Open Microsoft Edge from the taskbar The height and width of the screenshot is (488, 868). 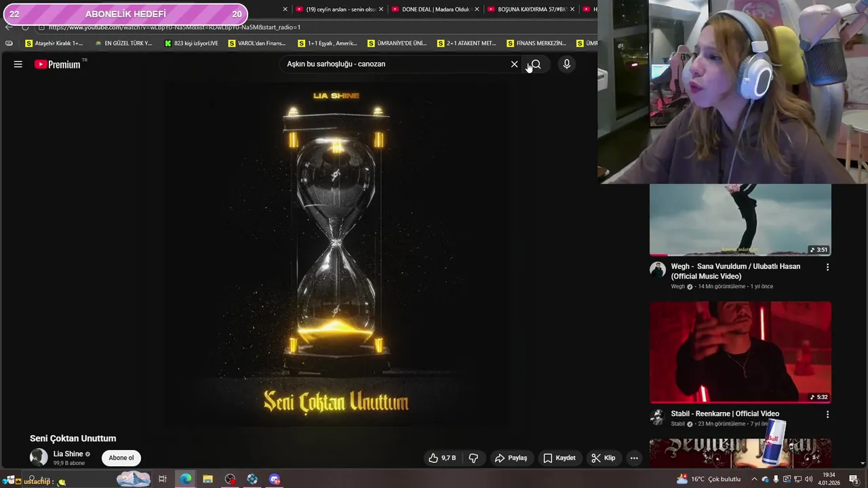[x=185, y=479]
